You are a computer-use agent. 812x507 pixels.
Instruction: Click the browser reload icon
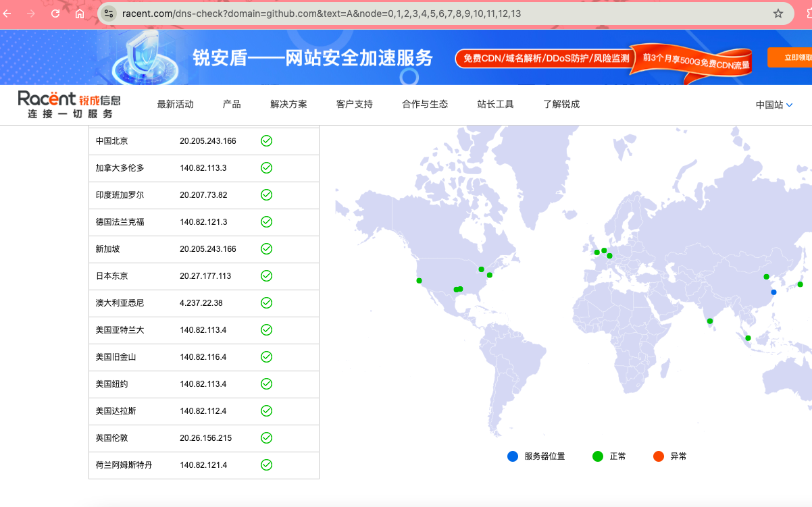[x=55, y=14]
